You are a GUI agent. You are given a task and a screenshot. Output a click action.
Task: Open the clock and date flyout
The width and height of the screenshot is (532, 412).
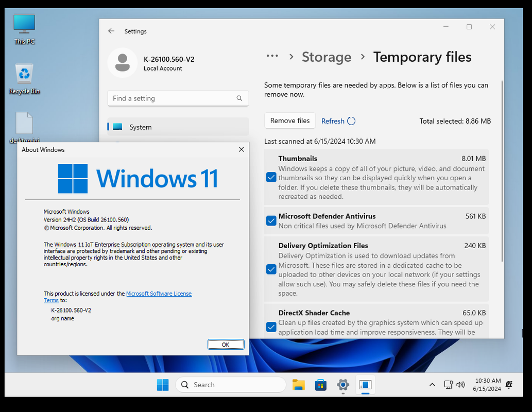click(x=487, y=385)
